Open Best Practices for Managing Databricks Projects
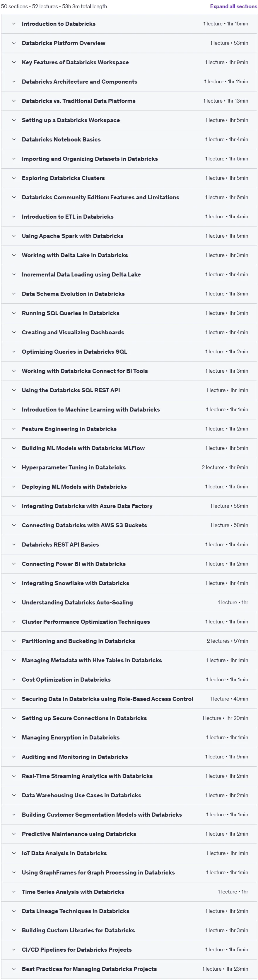The width and height of the screenshot is (258, 980). 129,969
